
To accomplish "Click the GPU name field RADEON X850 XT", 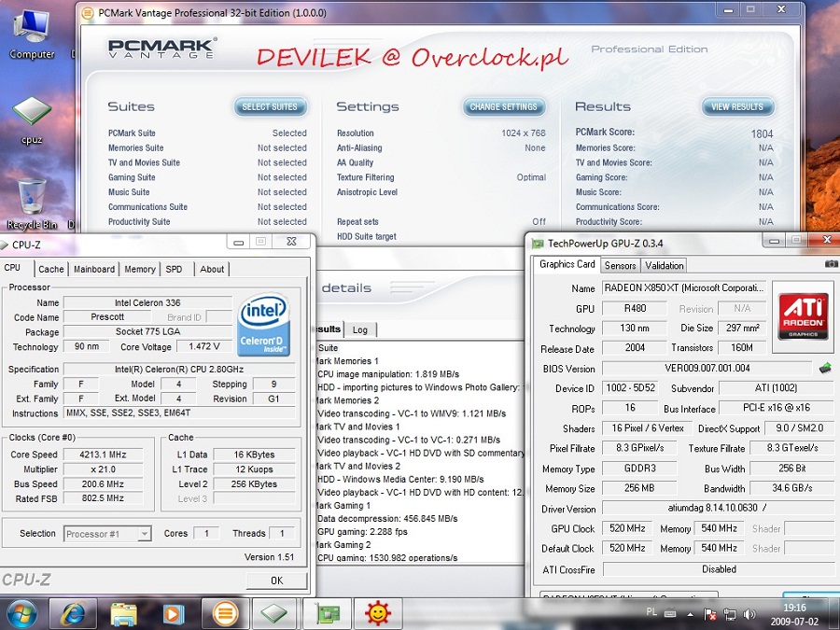I will pos(684,288).
